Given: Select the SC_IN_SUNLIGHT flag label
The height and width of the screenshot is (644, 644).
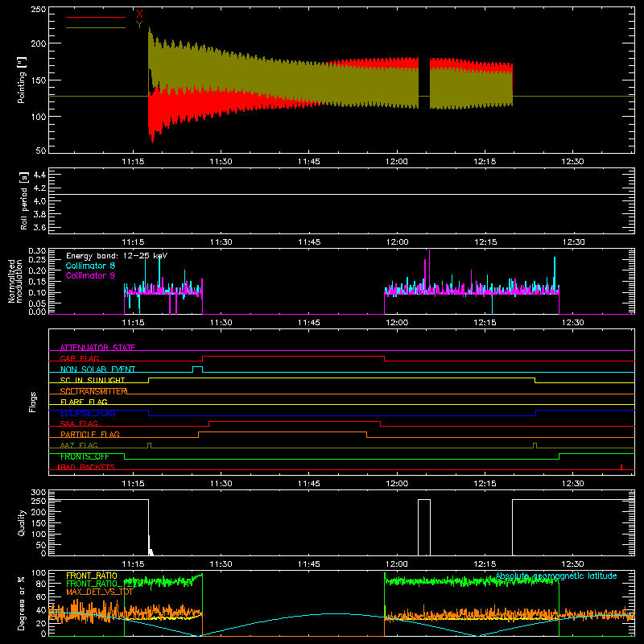Looking at the screenshot, I should point(93,380).
